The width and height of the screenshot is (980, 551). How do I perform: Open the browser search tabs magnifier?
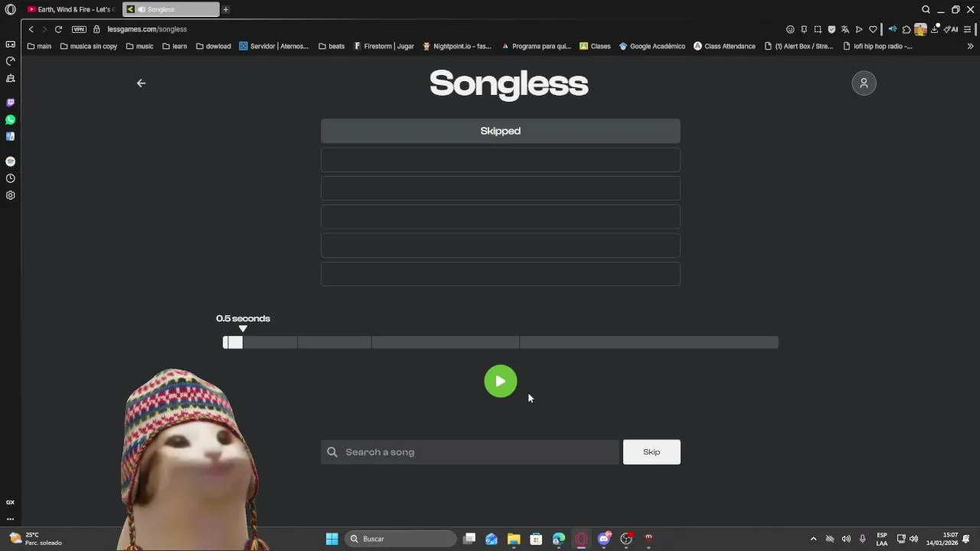[926, 9]
